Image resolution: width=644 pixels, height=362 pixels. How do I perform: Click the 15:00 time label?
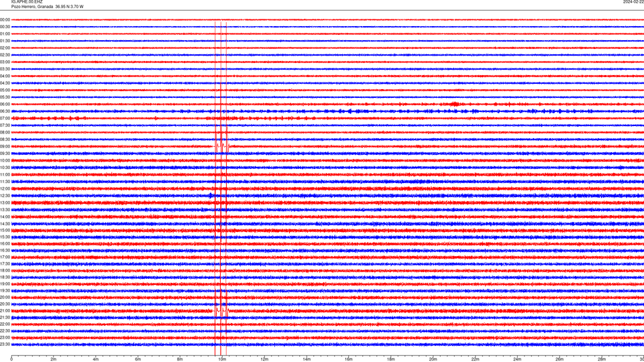click(5, 230)
